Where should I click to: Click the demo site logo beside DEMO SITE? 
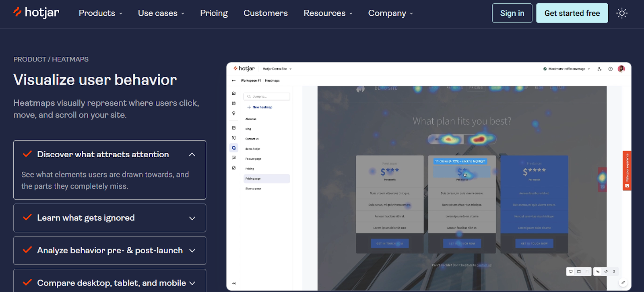[361, 89]
